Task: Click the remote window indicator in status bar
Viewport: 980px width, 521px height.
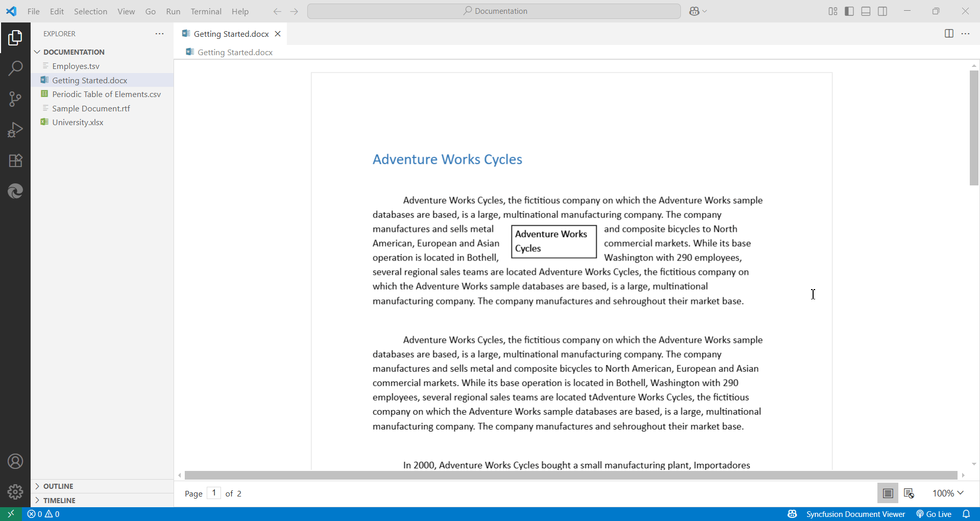Action: pyautogui.click(x=11, y=514)
